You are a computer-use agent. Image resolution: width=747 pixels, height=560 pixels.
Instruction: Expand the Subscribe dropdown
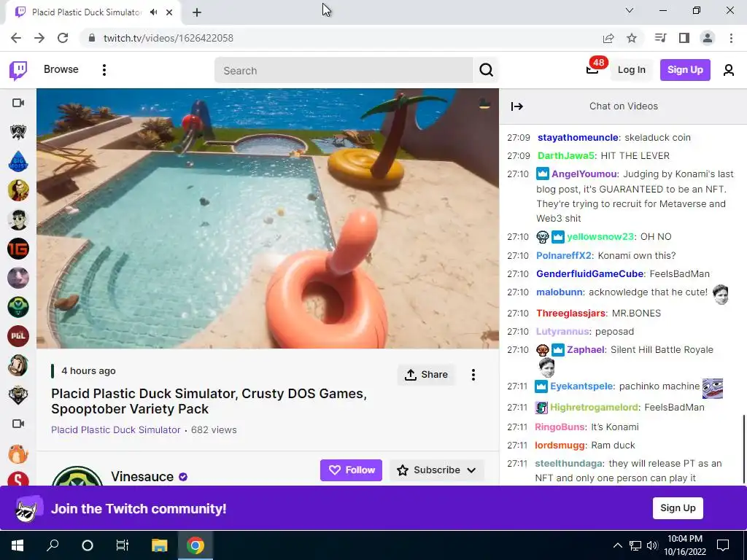[472, 470]
